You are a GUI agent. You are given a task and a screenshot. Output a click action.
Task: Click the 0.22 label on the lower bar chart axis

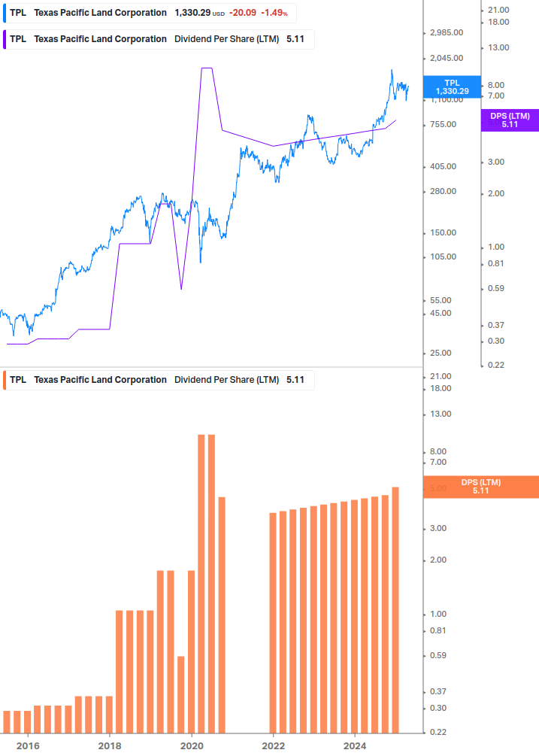pyautogui.click(x=438, y=732)
